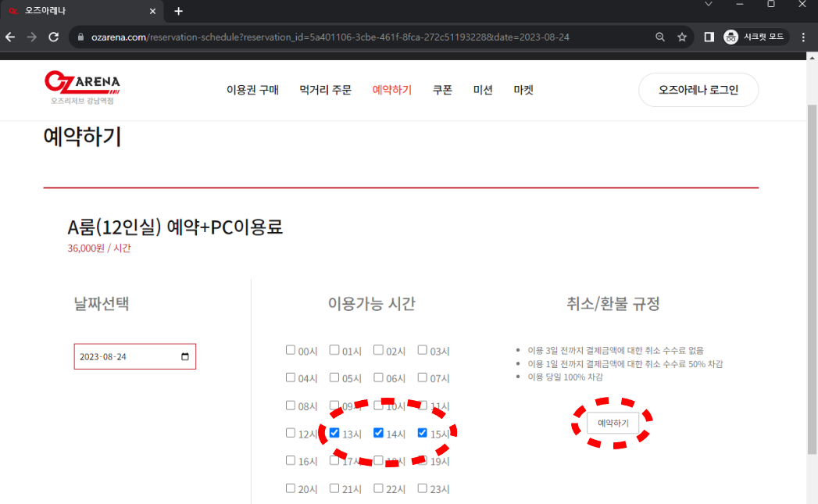
Task: Check the 00시 time slot
Action: click(x=291, y=350)
